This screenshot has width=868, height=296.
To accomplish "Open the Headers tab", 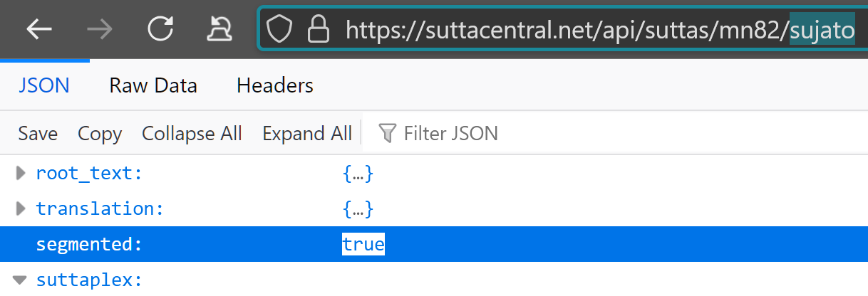I will (x=275, y=86).
